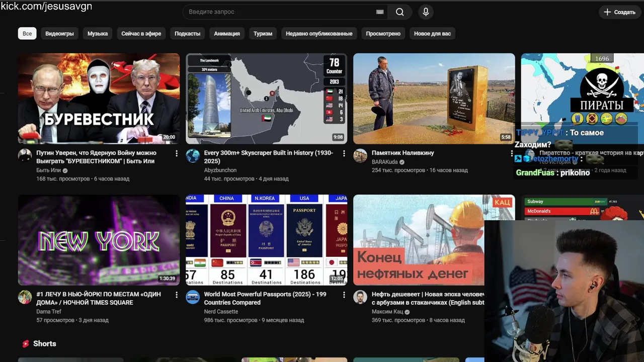This screenshot has height=362, width=644.
Task: Select the Просмотрено filter chip
Action: [383, 34]
